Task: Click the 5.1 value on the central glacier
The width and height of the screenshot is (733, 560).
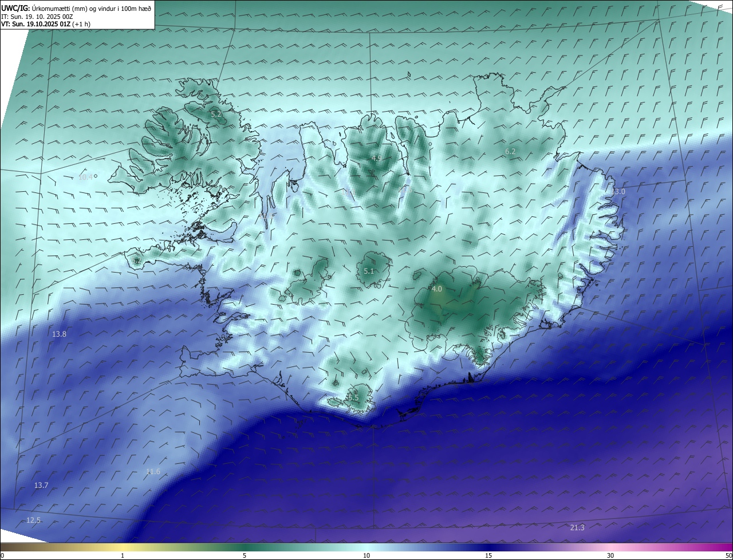Action: [369, 271]
